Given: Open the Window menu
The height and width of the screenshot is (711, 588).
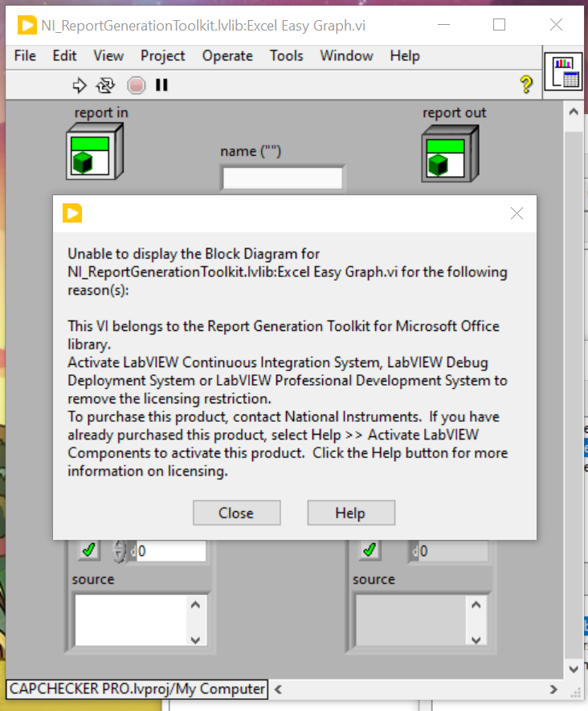Looking at the screenshot, I should pyautogui.click(x=347, y=55).
